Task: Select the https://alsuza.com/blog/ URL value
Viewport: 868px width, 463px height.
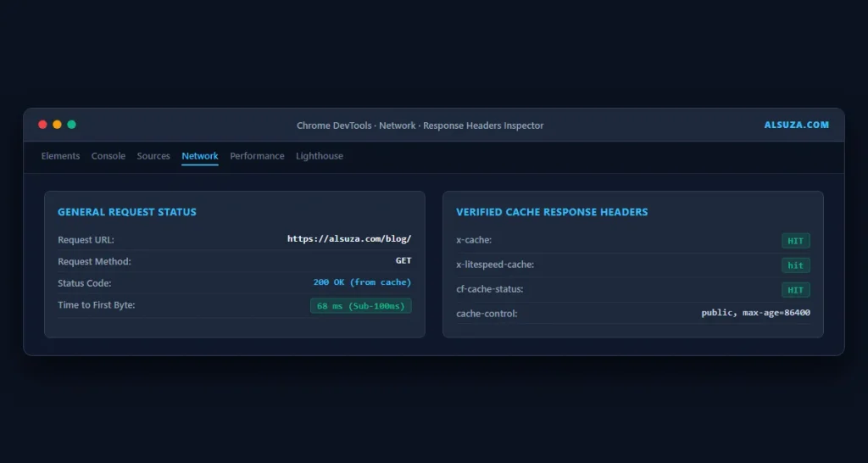Action: click(349, 238)
